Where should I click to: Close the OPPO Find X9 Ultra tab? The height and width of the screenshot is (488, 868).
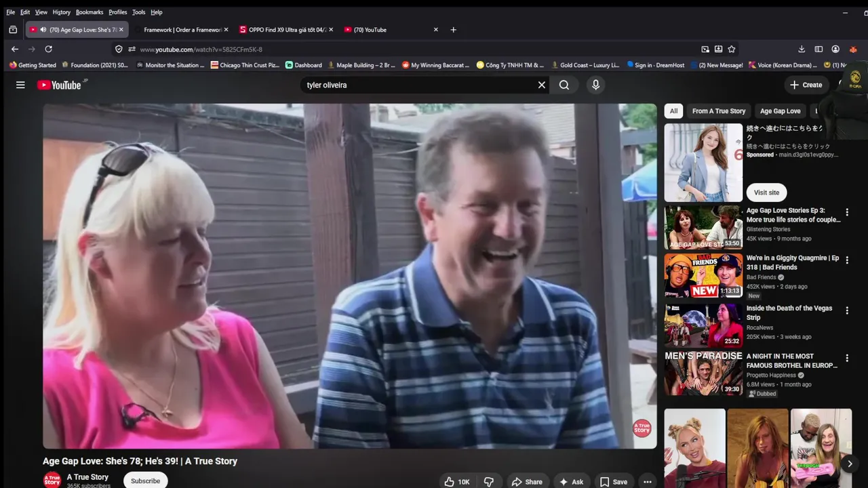pos(331,30)
